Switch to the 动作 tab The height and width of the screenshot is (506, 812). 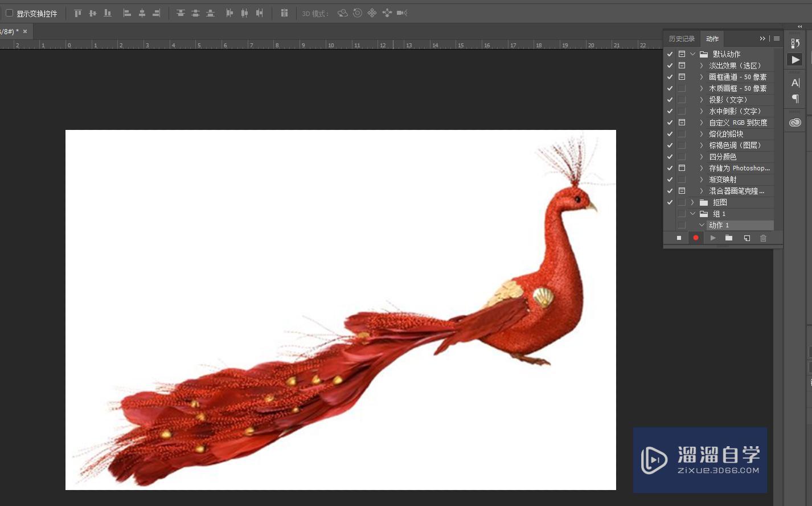(x=712, y=39)
